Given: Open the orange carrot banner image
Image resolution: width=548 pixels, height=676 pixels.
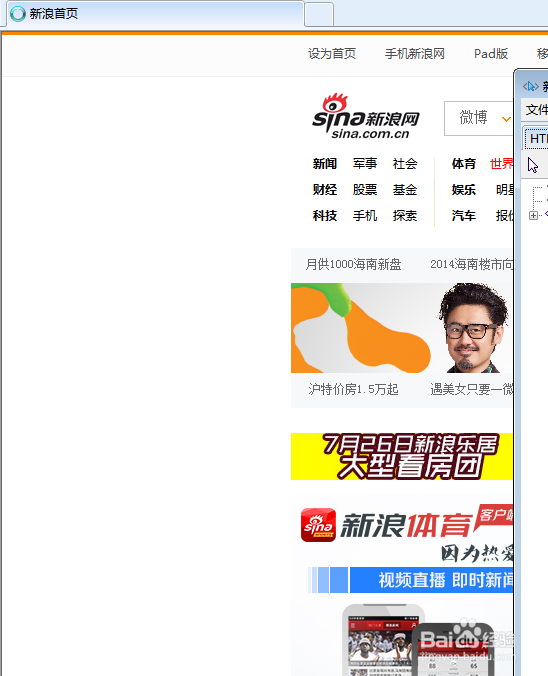Looking at the screenshot, I should click(x=360, y=328).
